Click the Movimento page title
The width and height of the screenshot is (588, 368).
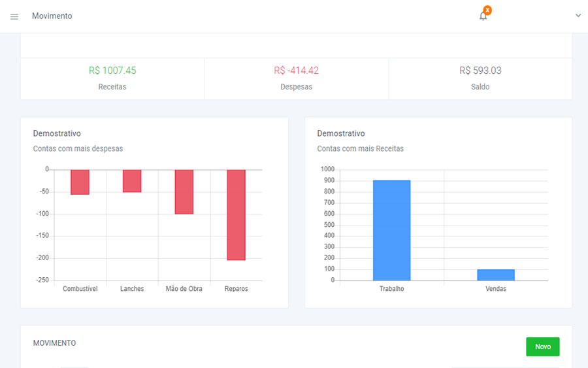52,16
